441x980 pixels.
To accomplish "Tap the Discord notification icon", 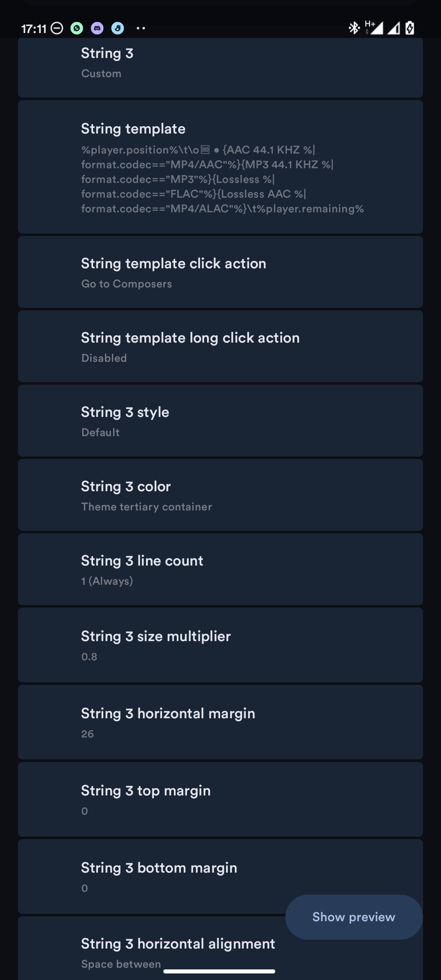I will click(97, 28).
